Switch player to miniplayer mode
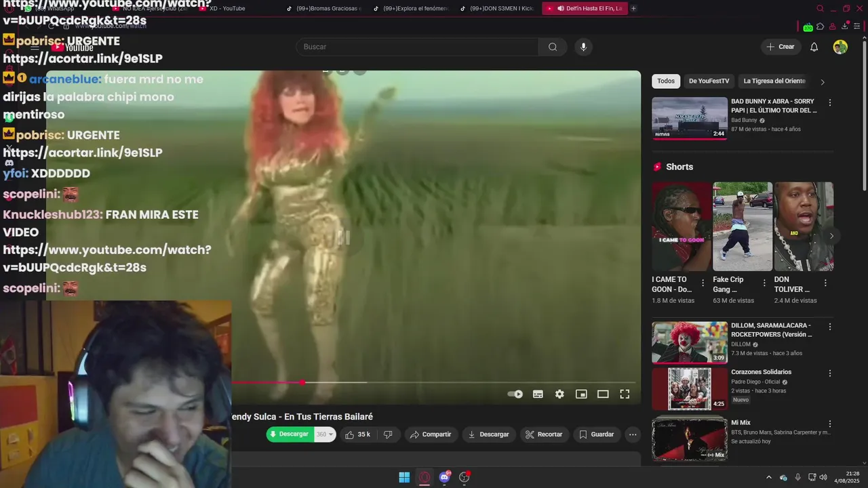 (x=581, y=394)
